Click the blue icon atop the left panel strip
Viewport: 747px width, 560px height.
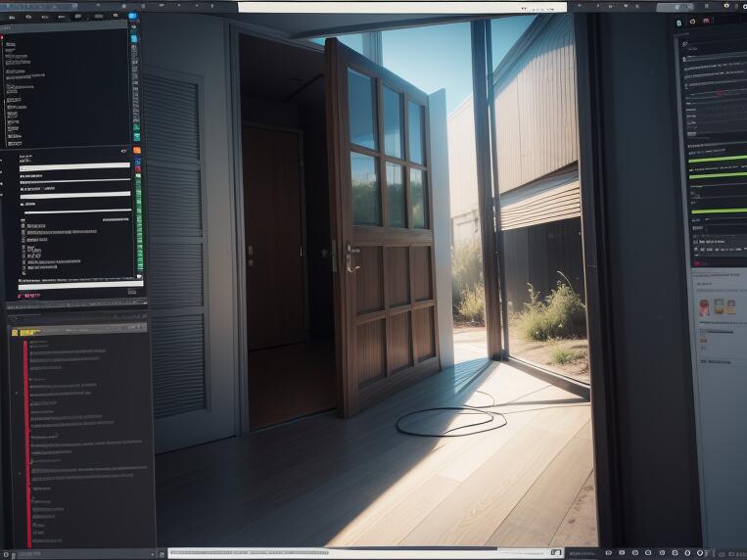coord(134,17)
